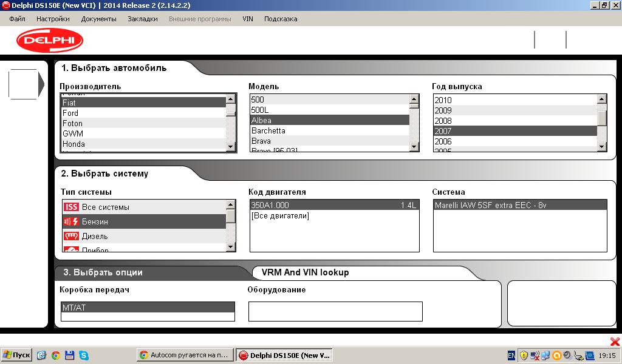This screenshot has width=622, height=364.
Task: Select engine code 350A1.000 1.4L
Action: pos(334,205)
